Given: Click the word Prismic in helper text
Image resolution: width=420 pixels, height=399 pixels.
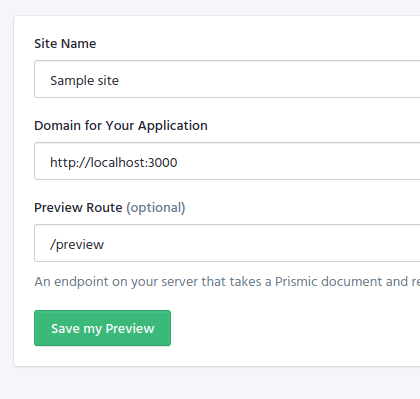Looking at the screenshot, I should point(295,282).
